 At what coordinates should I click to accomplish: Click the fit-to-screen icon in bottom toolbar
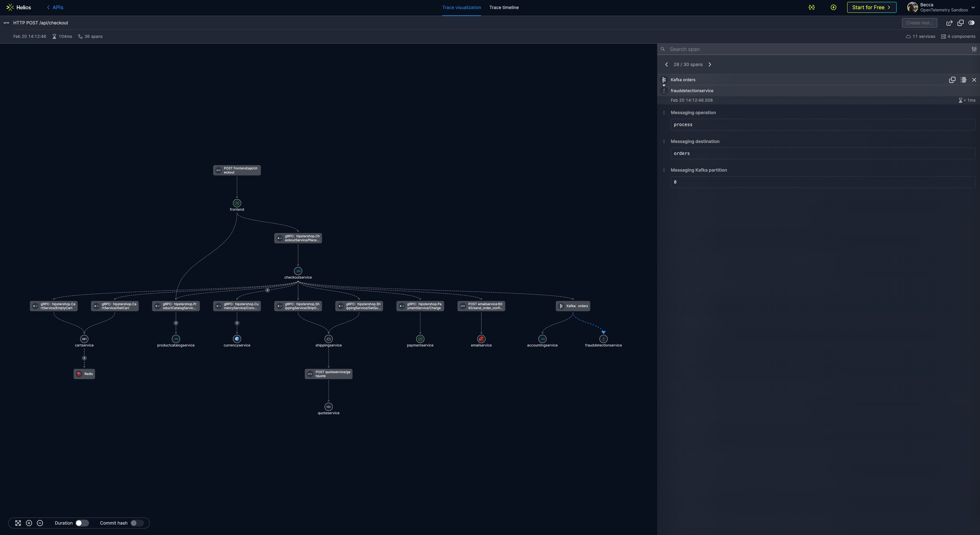[x=18, y=523]
